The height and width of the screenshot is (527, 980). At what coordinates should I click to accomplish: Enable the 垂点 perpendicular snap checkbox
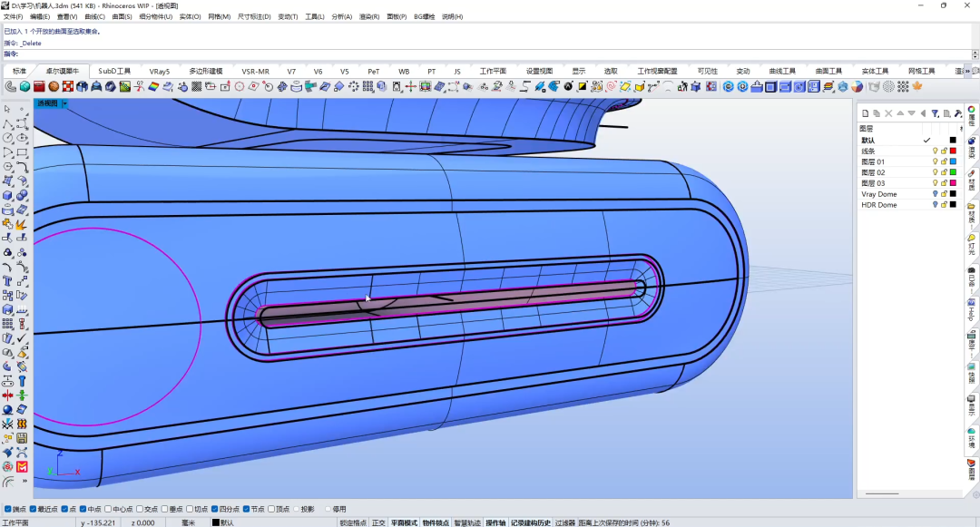pos(165,509)
